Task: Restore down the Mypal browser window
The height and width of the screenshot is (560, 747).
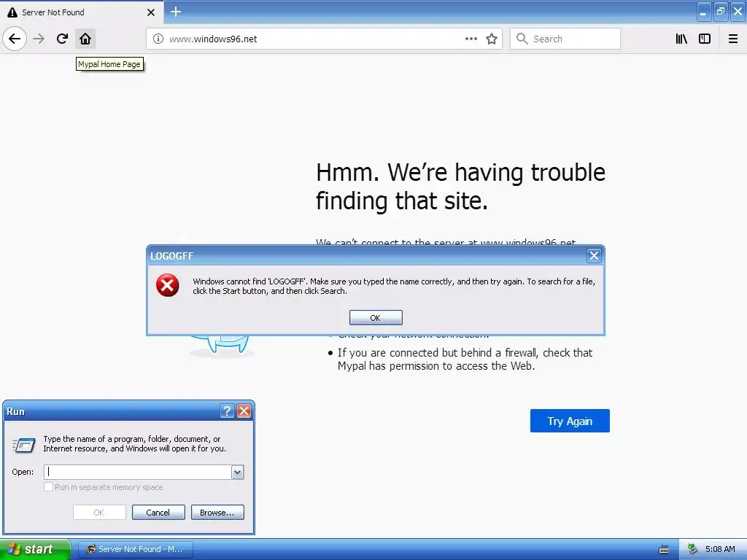Action: (x=720, y=12)
